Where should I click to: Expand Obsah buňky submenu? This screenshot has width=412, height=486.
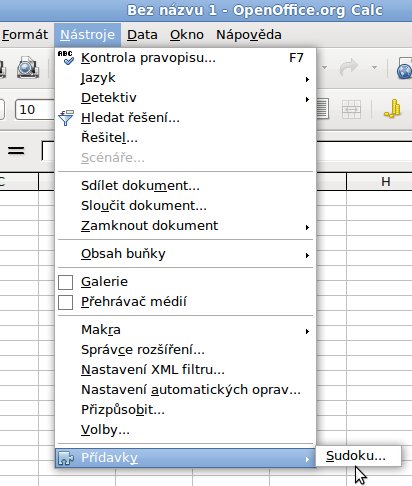pyautogui.click(x=185, y=254)
